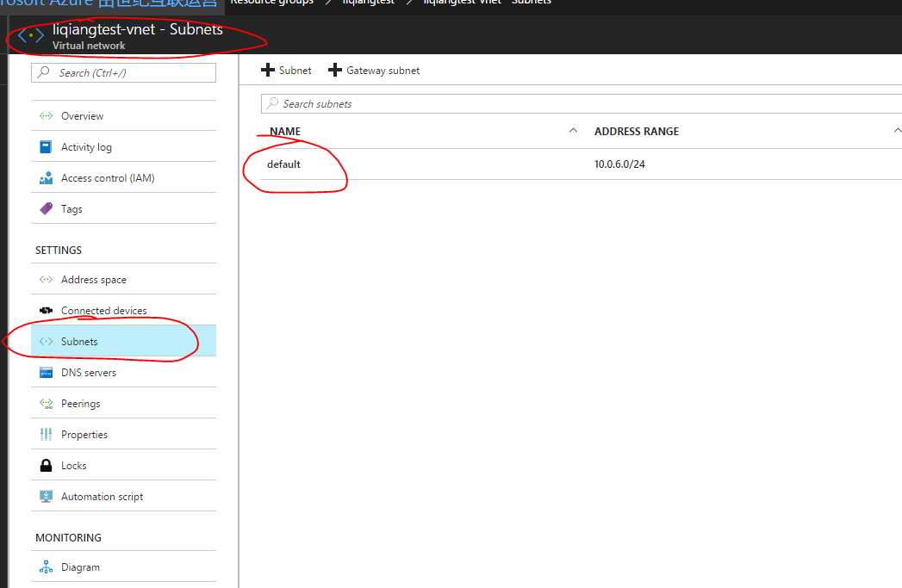Click the purple Tags icon

tap(46, 208)
